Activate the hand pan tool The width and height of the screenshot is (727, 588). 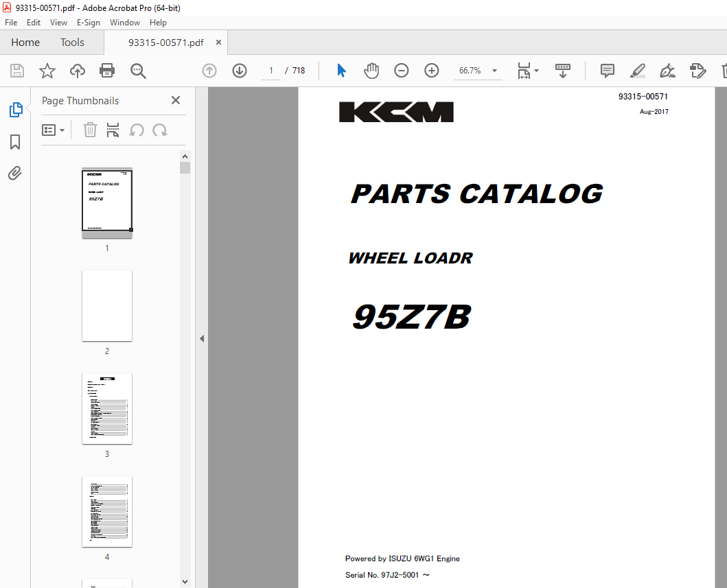[371, 71]
